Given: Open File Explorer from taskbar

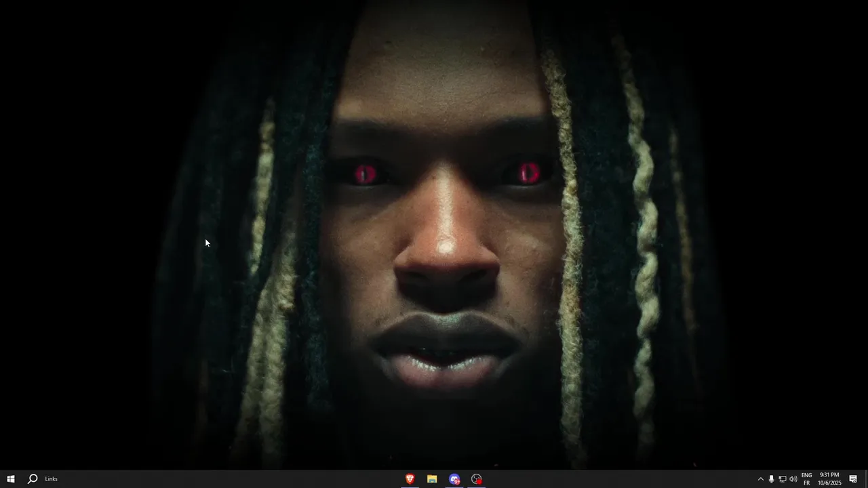Looking at the screenshot, I should click(432, 479).
